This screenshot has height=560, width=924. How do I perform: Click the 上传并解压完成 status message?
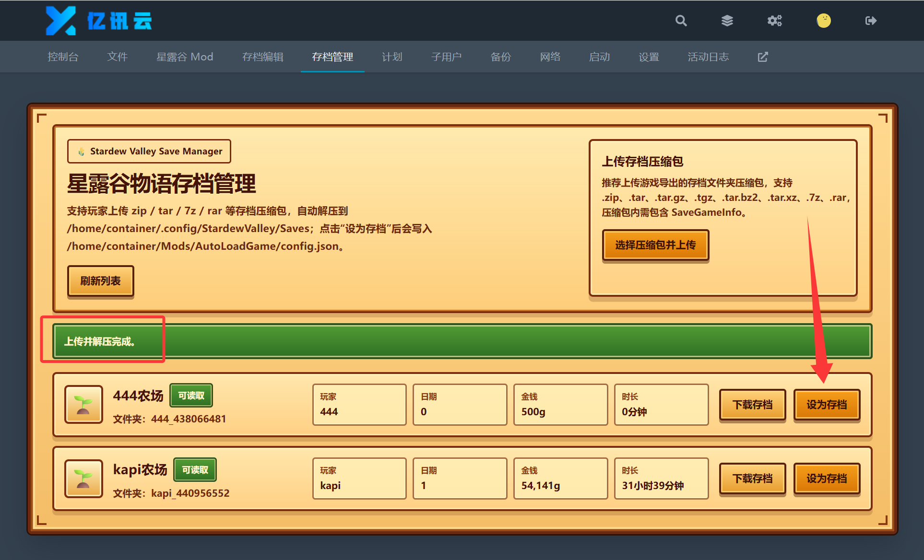click(100, 341)
